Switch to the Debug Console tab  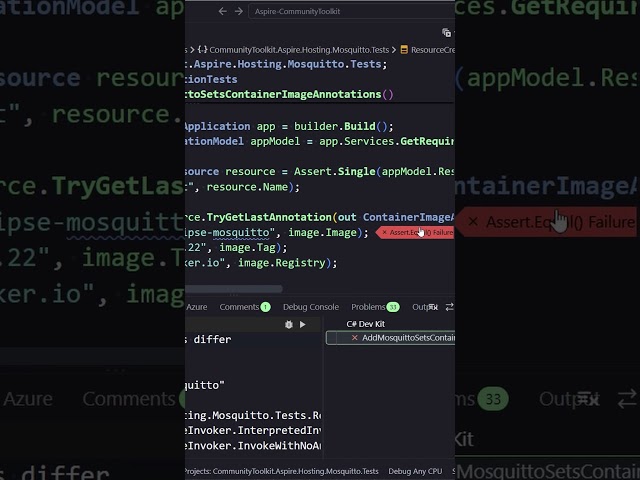[x=311, y=307]
